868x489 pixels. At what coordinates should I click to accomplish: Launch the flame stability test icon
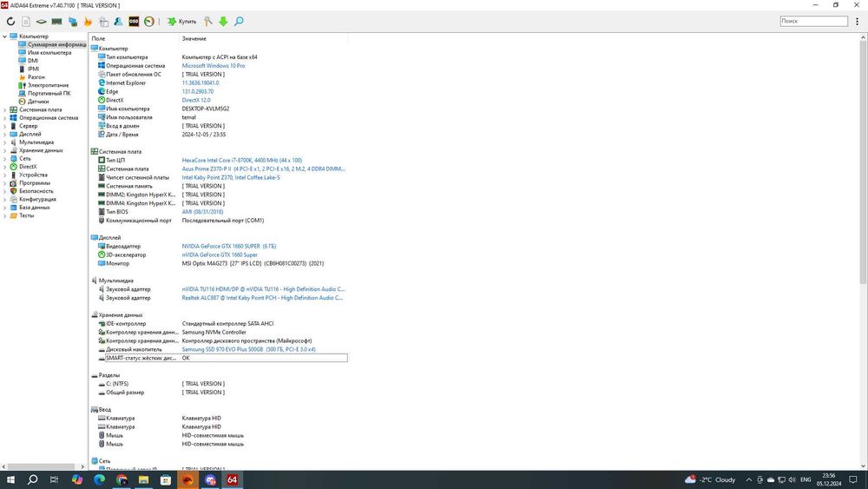coord(88,21)
